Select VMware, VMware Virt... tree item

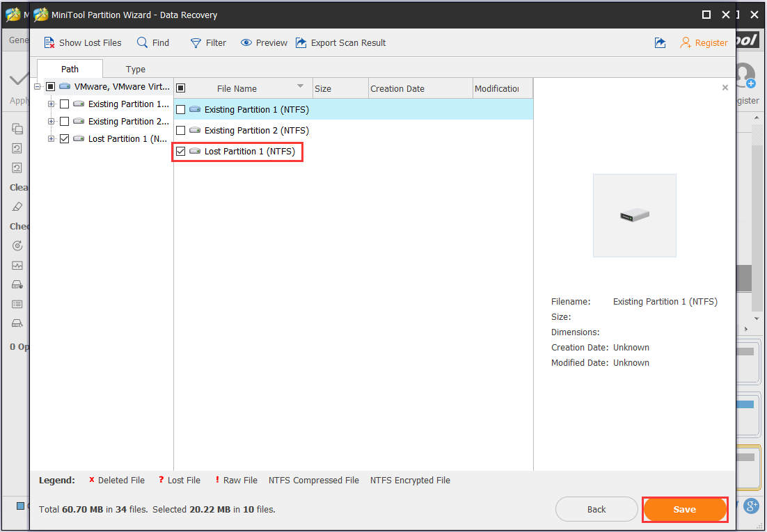coord(122,87)
